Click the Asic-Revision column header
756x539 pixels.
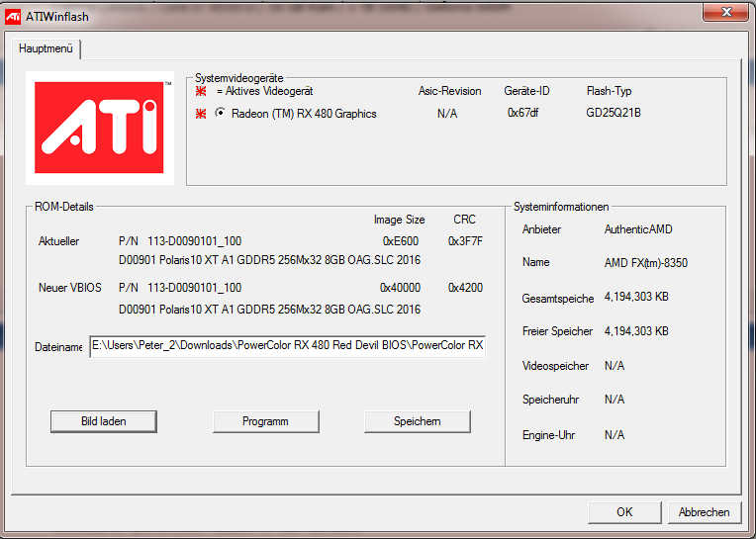(x=450, y=91)
